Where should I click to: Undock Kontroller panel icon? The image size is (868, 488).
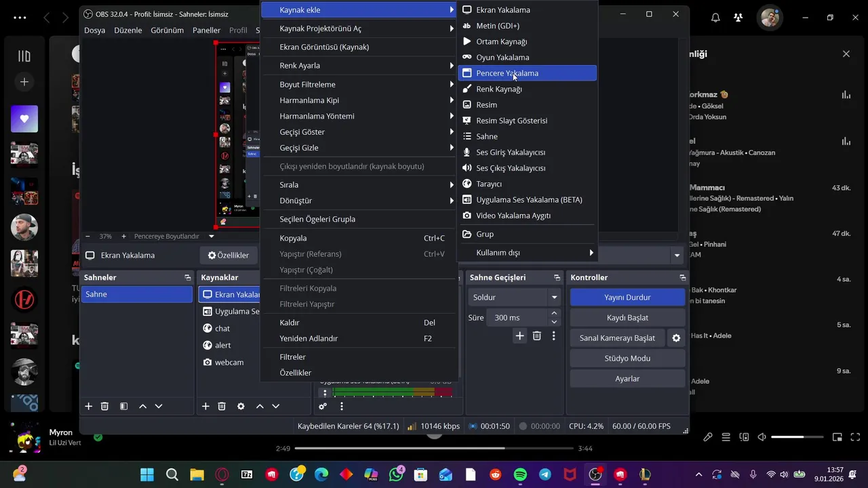tap(682, 278)
